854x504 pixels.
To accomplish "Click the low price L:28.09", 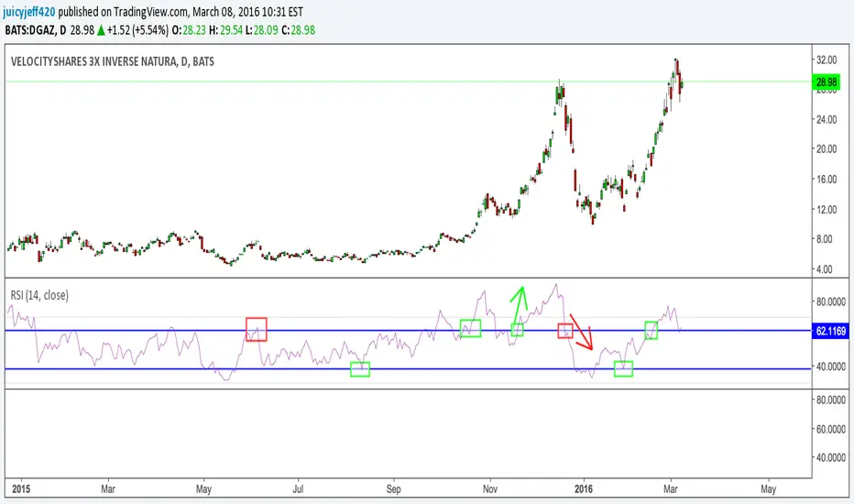I will click(x=261, y=30).
